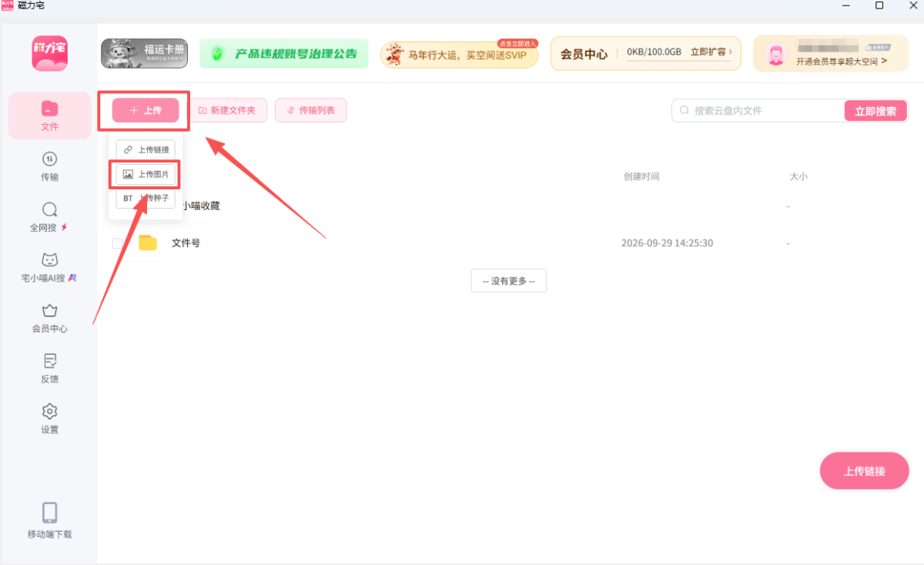This screenshot has height=565, width=924.
Task: Click the 2026-09-29 14:25:30 timestamp
Action: click(667, 243)
